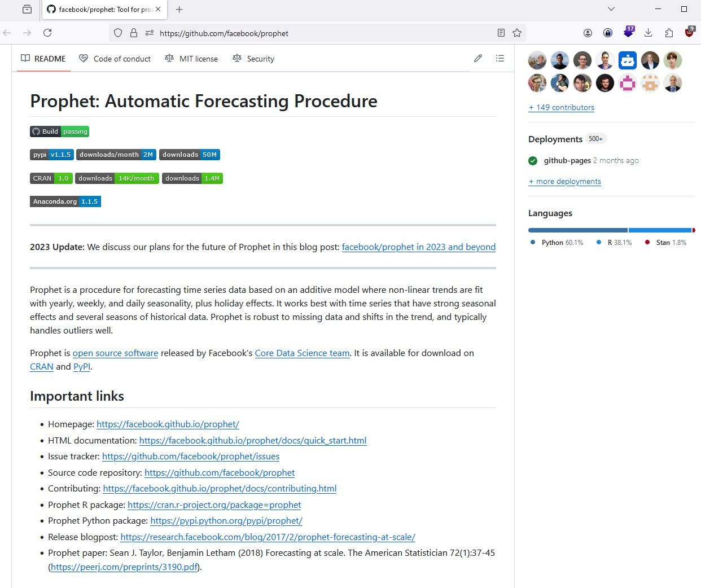
Task: Click the Stan 1.8% language entry
Action: pos(666,242)
